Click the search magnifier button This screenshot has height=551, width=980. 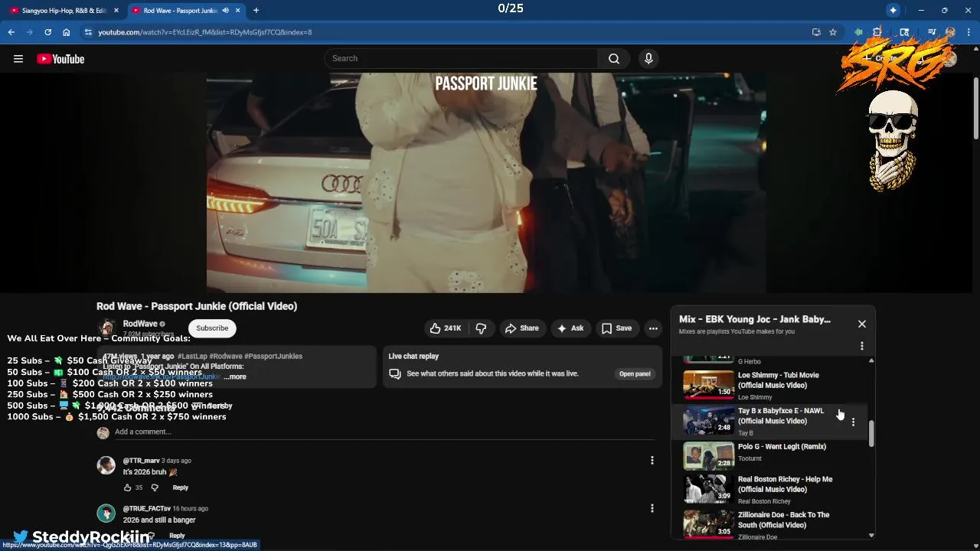[614, 59]
